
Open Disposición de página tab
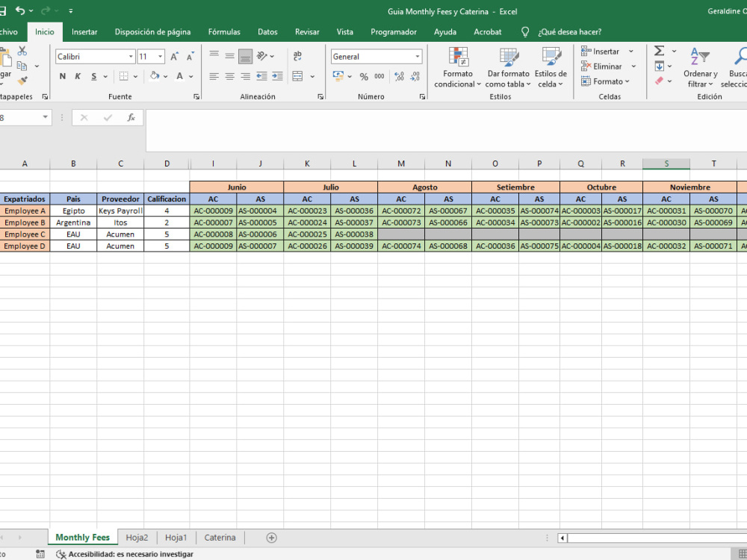coord(152,32)
